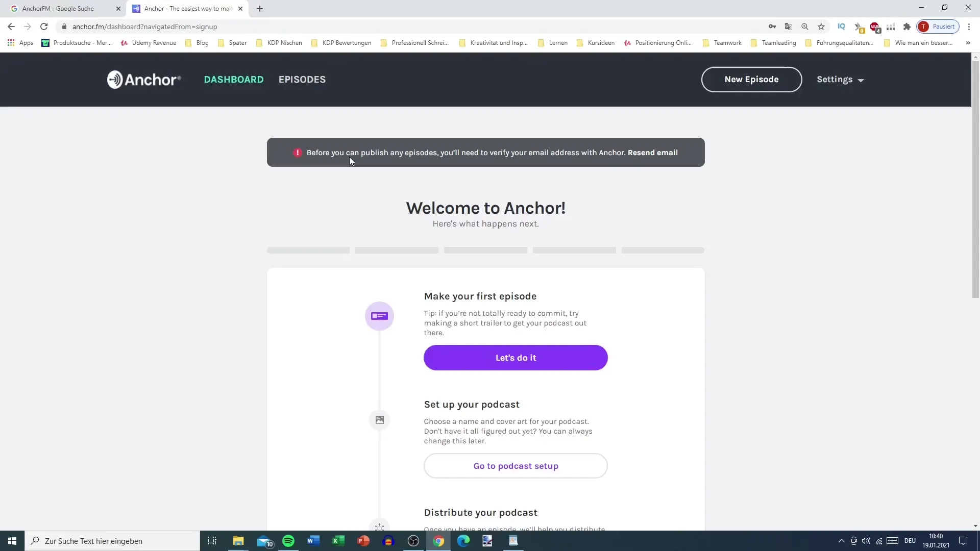Open the IQ browser extension
Screen dimensions: 980x551
click(x=841, y=27)
